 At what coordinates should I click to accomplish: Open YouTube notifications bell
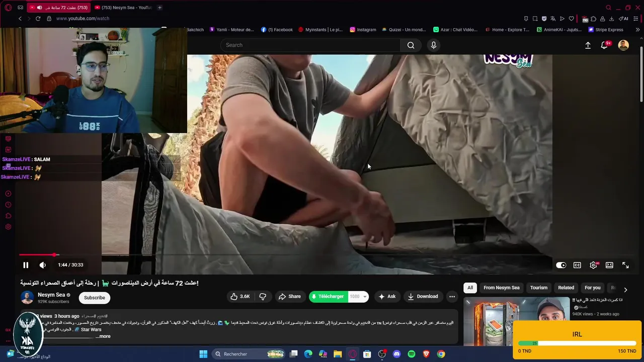[604, 45]
